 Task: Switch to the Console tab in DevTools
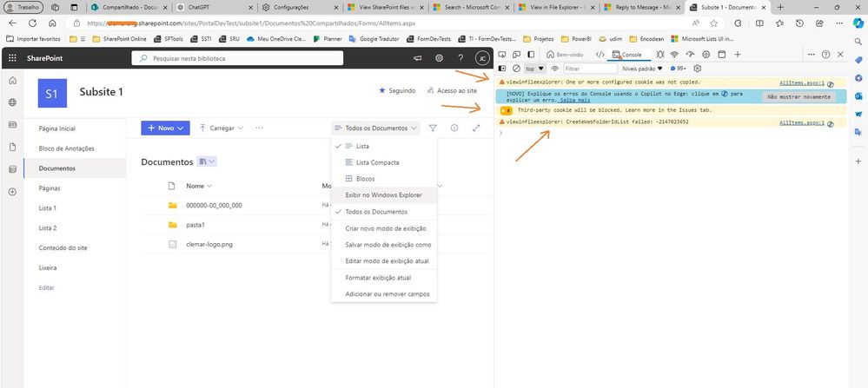[x=627, y=54]
